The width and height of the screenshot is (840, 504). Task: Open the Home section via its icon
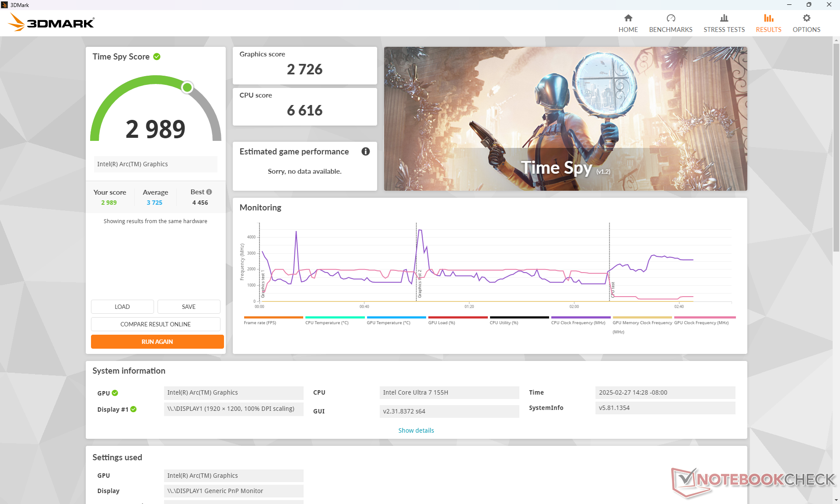[628, 18]
